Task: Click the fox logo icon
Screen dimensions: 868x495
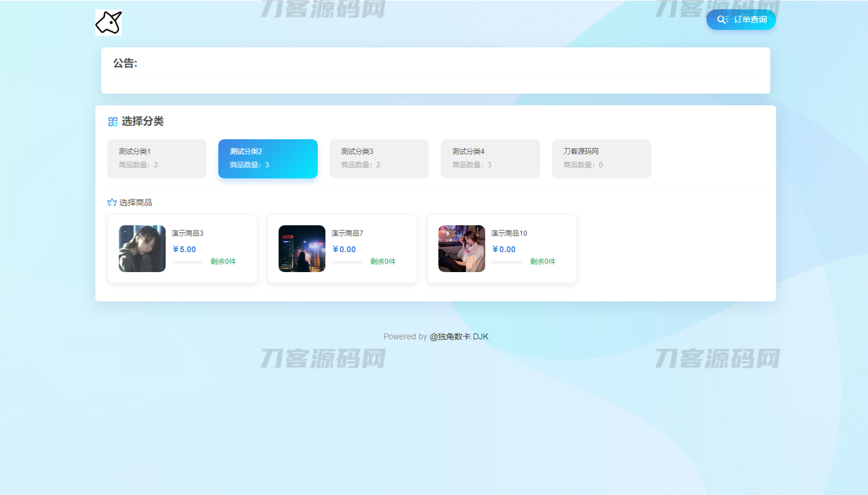Action: [x=108, y=22]
